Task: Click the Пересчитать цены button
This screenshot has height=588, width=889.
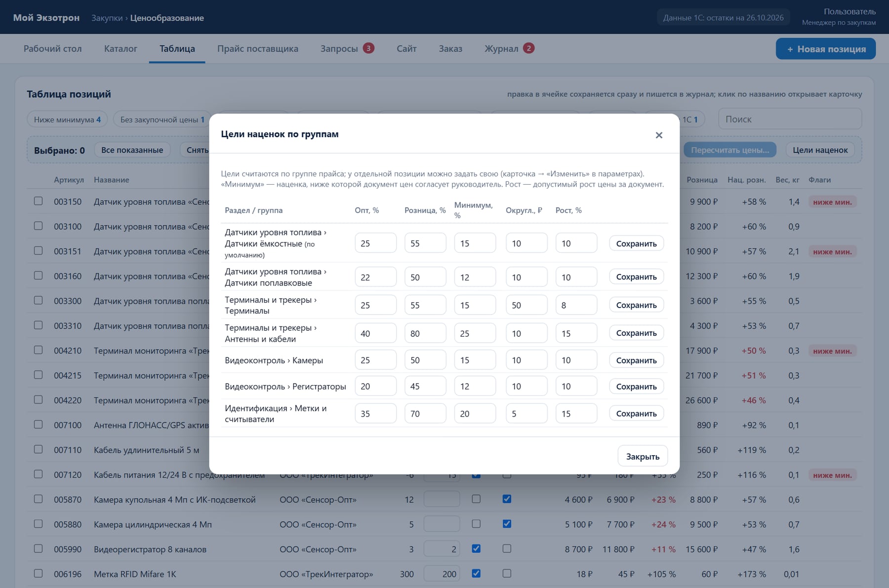Action: tap(729, 150)
